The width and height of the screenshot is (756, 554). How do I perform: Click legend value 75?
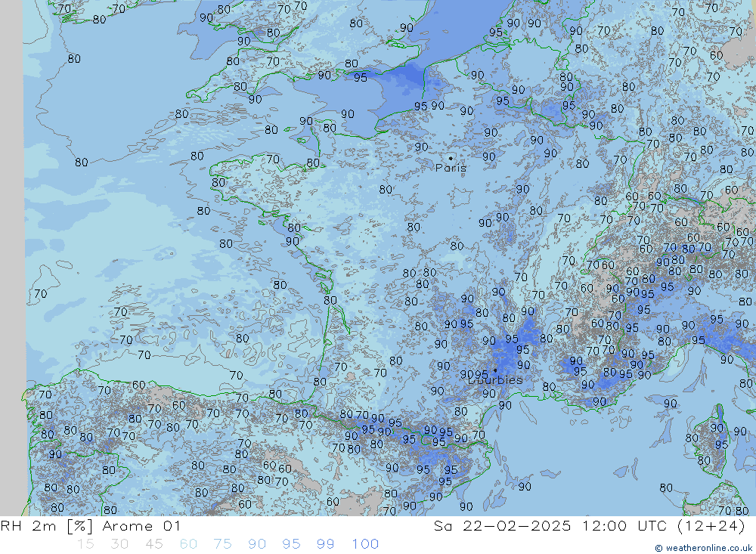(223, 544)
